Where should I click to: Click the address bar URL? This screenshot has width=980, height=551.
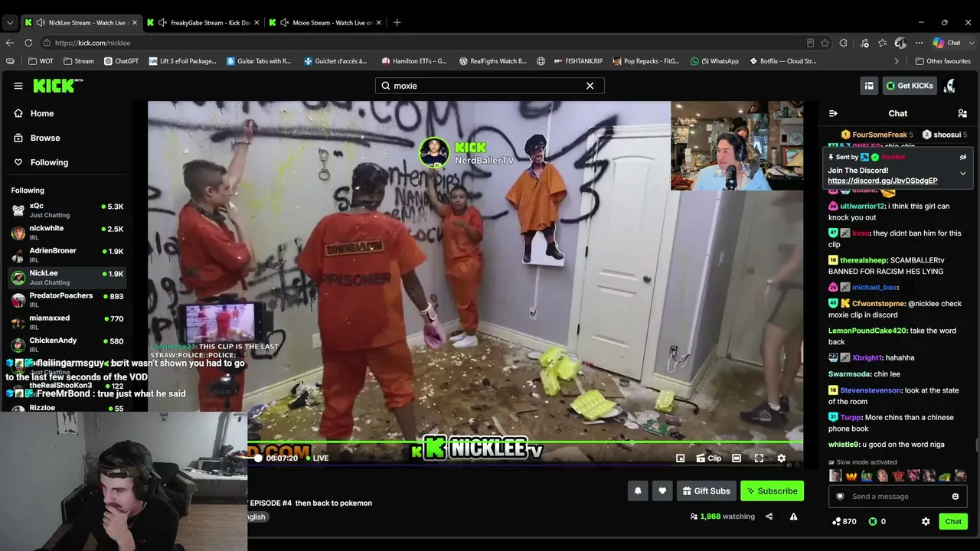tap(93, 43)
